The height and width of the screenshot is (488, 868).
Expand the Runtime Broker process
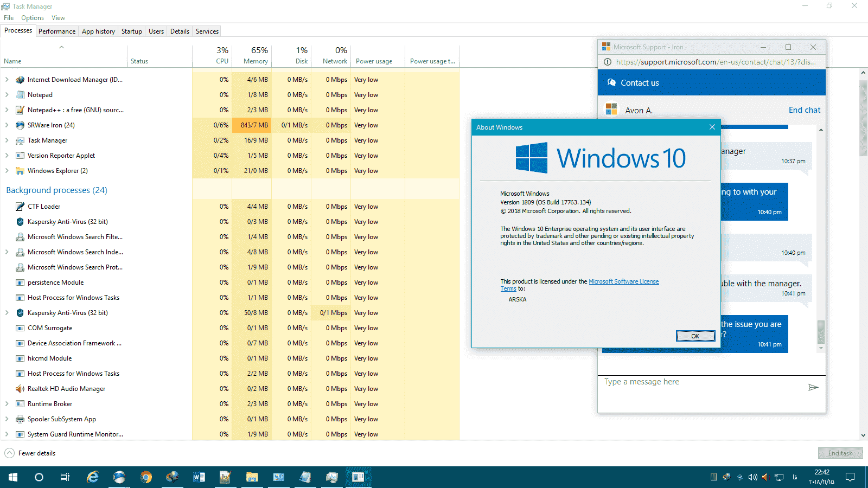(7, 404)
